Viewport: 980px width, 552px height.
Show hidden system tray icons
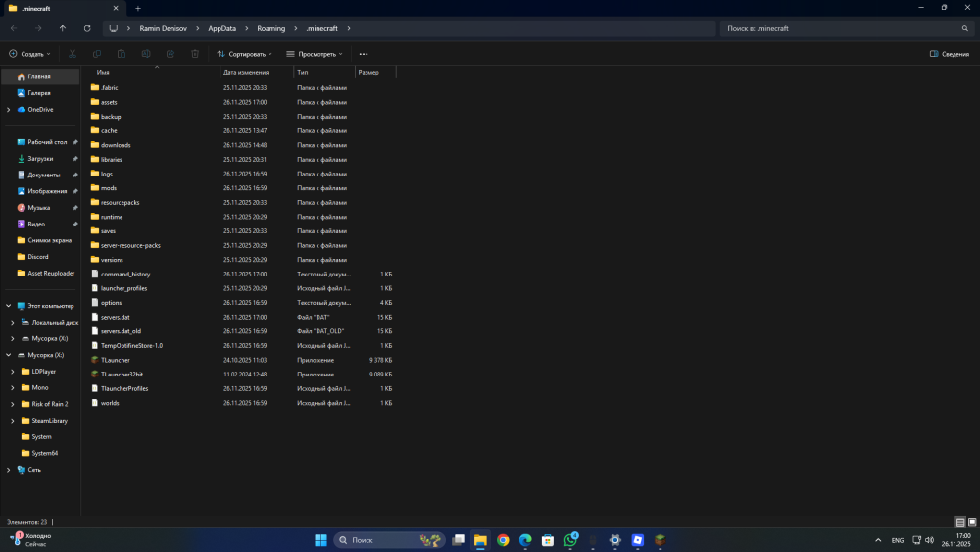(878, 540)
